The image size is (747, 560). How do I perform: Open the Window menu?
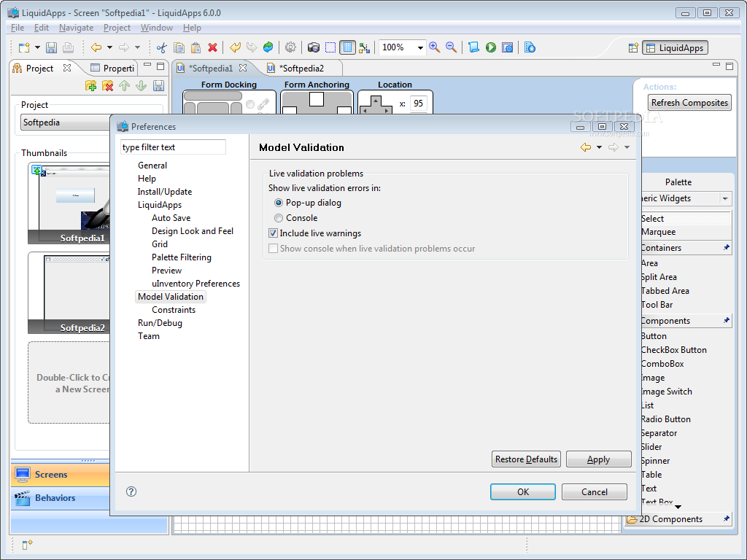156,28
